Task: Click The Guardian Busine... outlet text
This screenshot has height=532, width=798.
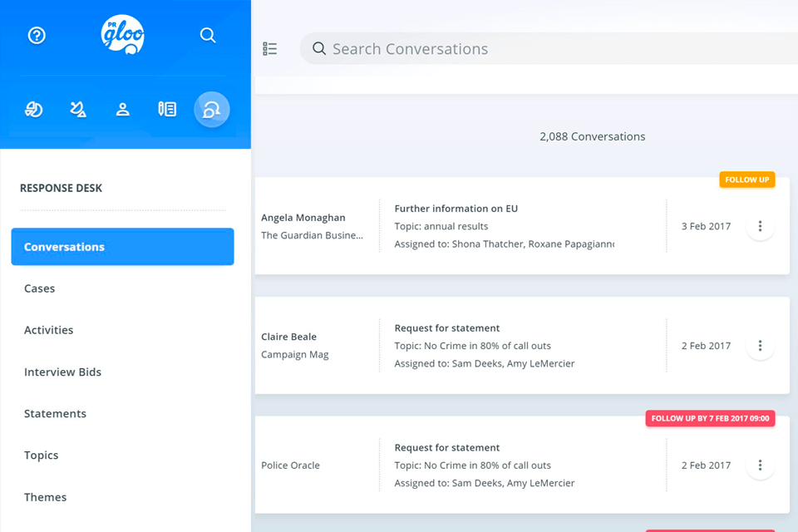Action: tap(312, 235)
